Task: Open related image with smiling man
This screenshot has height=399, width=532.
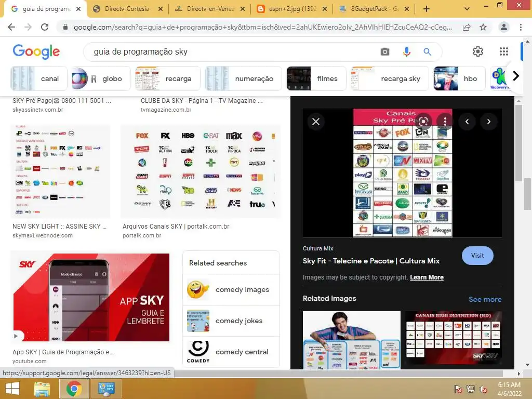Action: [352, 340]
